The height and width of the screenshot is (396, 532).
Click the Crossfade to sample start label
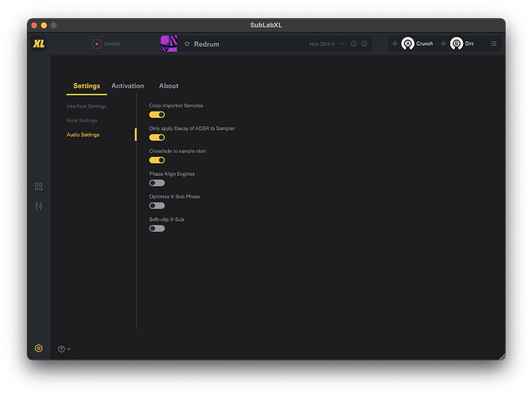(x=178, y=151)
